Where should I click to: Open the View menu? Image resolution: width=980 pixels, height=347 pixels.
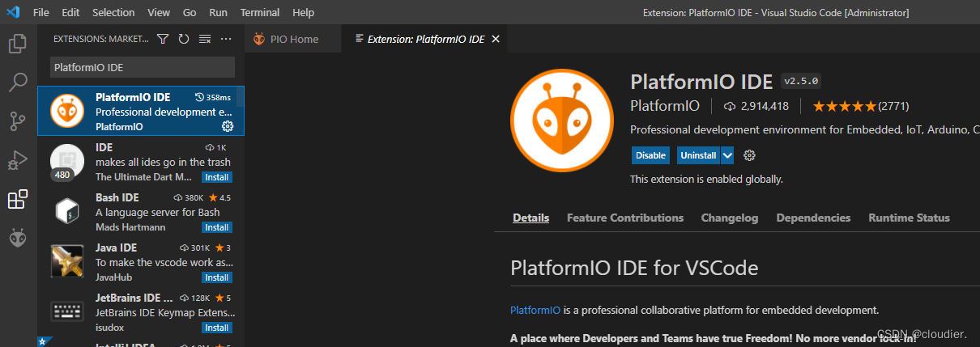[x=159, y=12]
